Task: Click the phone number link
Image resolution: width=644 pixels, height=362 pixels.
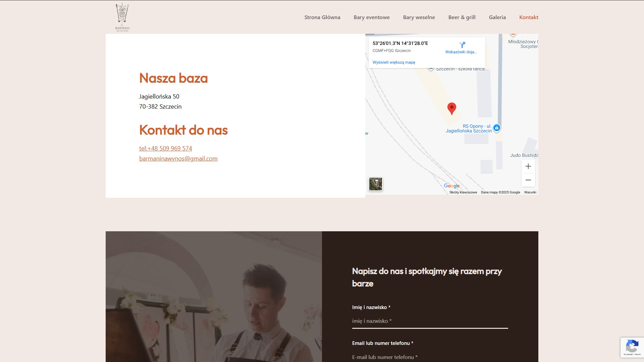Action: click(x=166, y=148)
